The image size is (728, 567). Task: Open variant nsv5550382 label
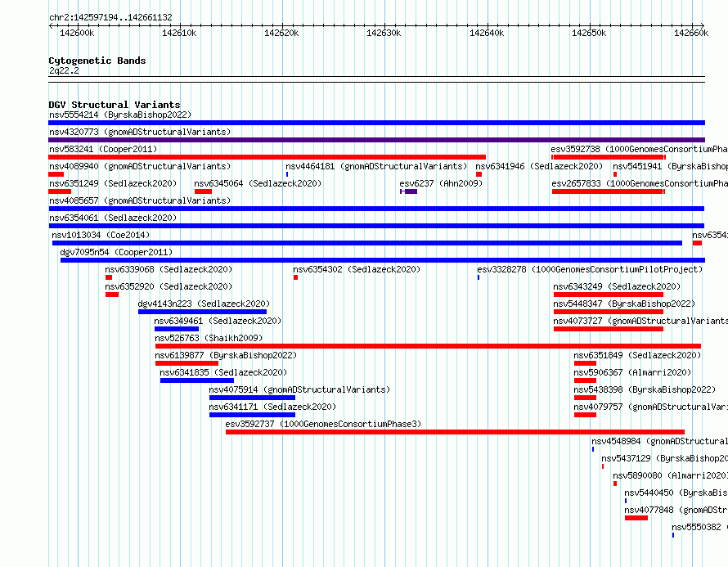699,527
